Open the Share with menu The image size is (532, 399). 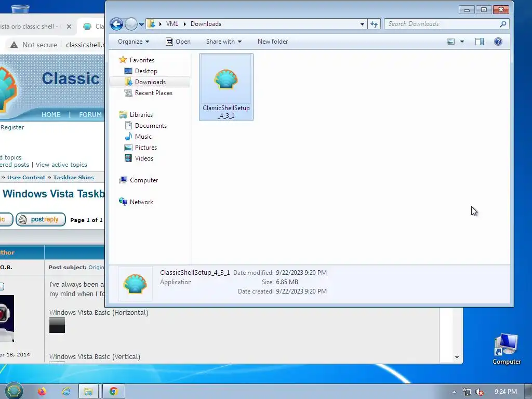pos(224,42)
